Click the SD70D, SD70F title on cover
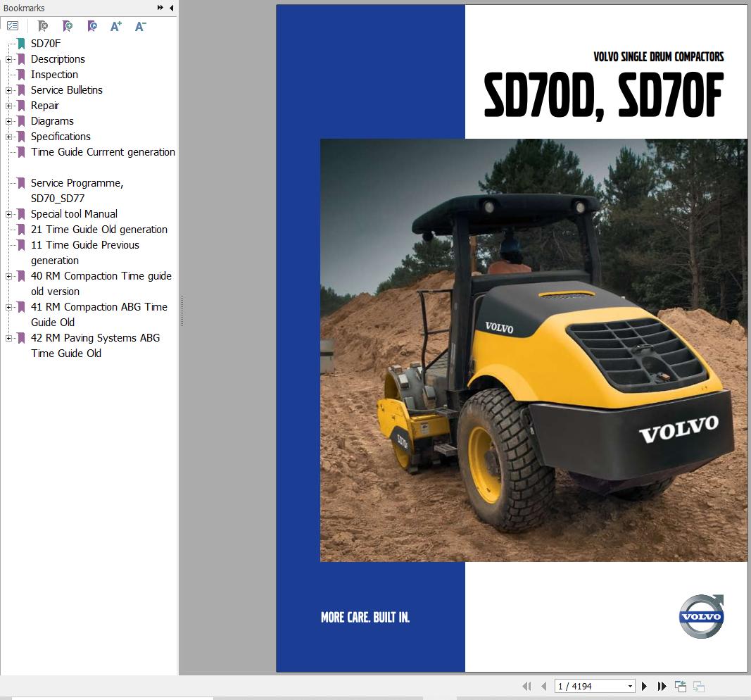 (603, 96)
